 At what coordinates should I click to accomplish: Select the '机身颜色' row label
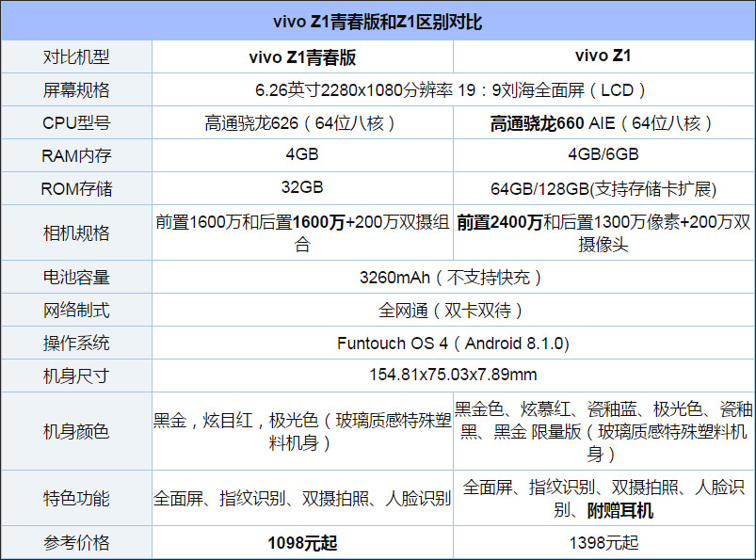(76, 431)
